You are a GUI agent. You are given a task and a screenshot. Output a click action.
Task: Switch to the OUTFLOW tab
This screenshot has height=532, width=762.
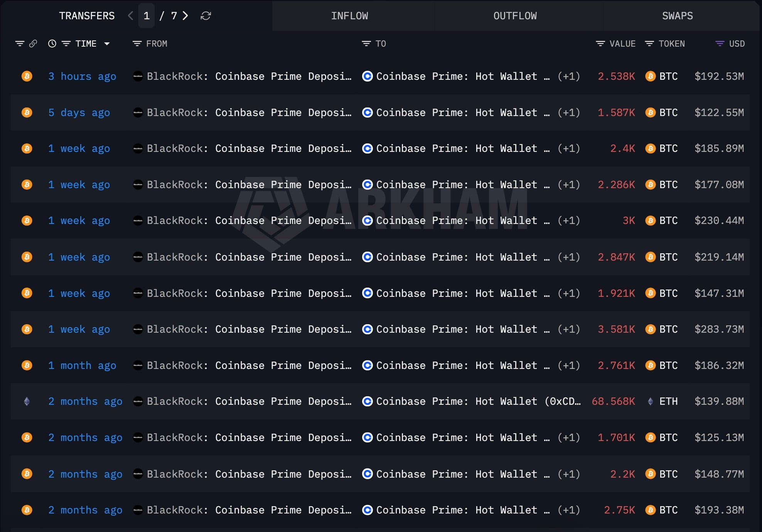point(515,16)
